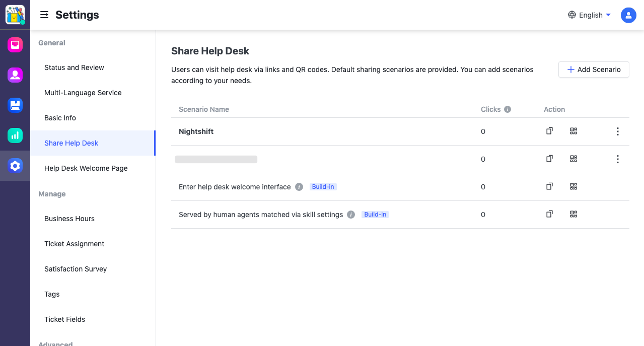The width and height of the screenshot is (644, 346).
Task: Copy link for Enter help desk welcome interface
Action: [549, 186]
